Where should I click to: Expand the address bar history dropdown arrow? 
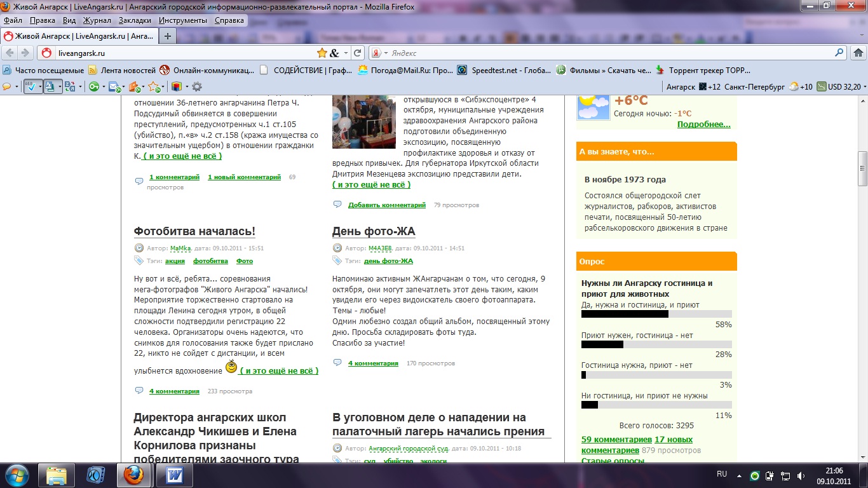pos(346,53)
